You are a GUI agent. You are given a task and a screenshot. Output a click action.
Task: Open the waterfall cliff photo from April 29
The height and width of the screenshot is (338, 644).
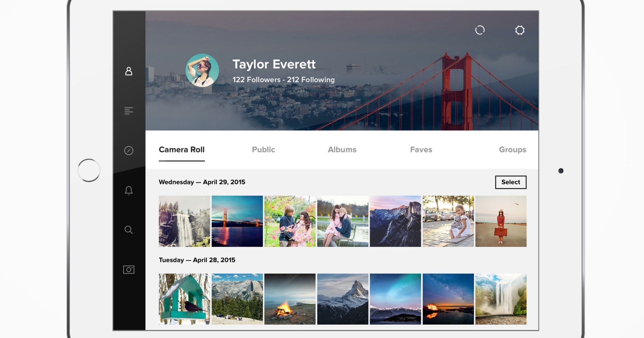(x=184, y=221)
